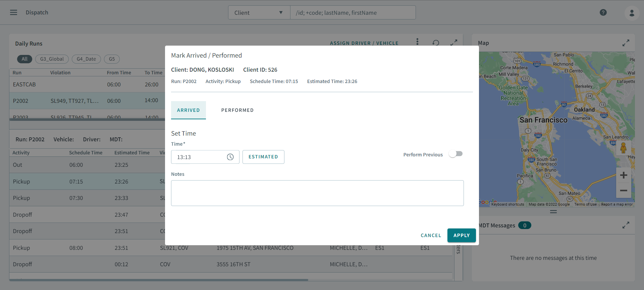
Task: Select the Pickup row scheduled 08:00
Action: pos(231,248)
